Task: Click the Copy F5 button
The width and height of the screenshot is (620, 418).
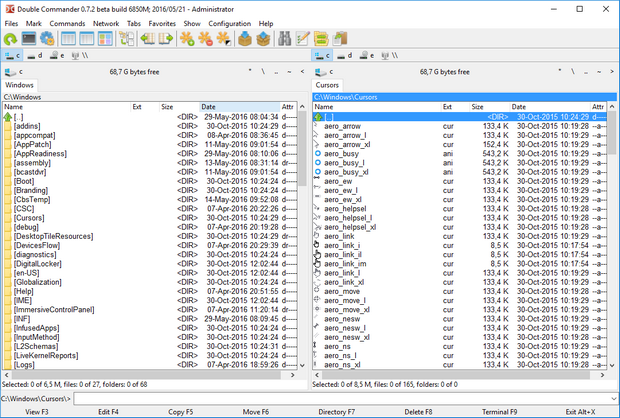Action: tap(181, 412)
